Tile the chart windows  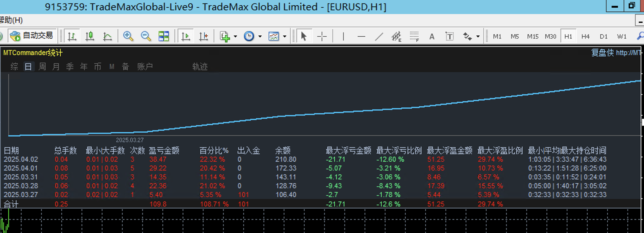pos(164,36)
